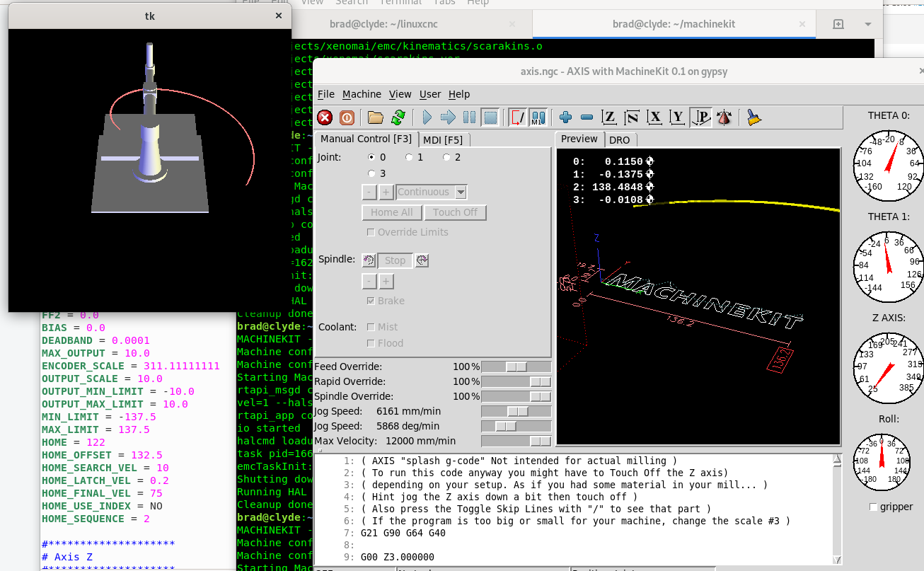Switch to X side view icon
924x571 pixels.
coord(654,117)
